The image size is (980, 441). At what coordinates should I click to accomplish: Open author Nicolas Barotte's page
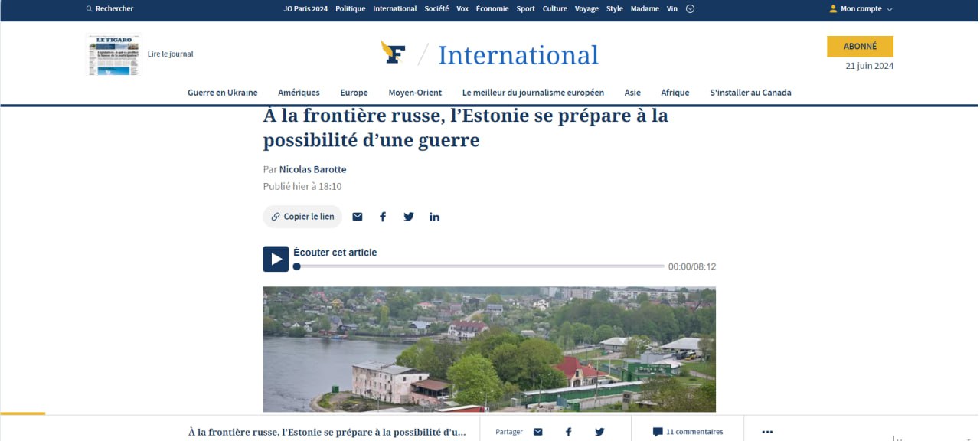(312, 169)
